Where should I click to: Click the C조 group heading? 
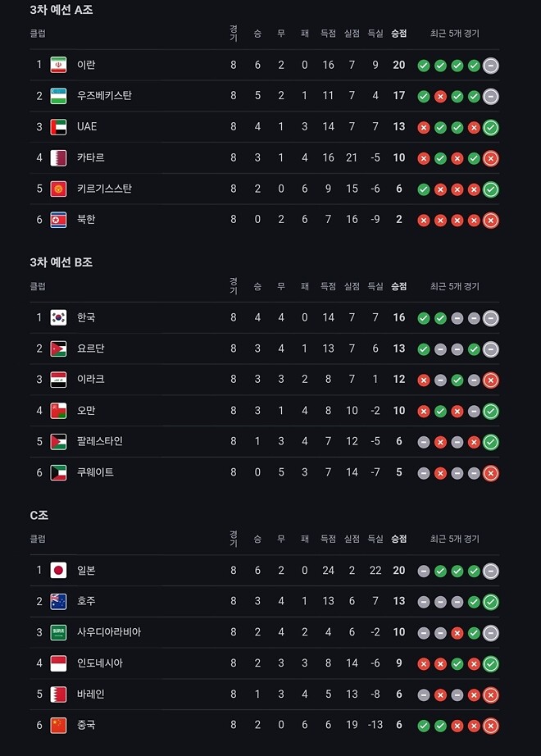click(x=39, y=515)
